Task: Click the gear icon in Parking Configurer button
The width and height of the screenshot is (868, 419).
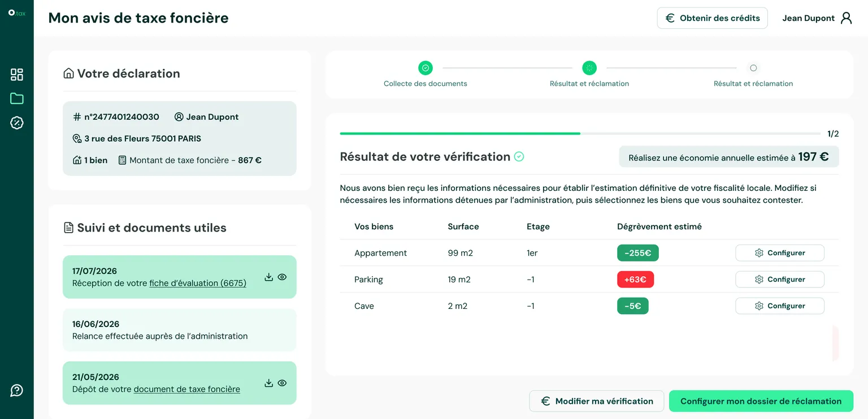Action: pos(759,280)
